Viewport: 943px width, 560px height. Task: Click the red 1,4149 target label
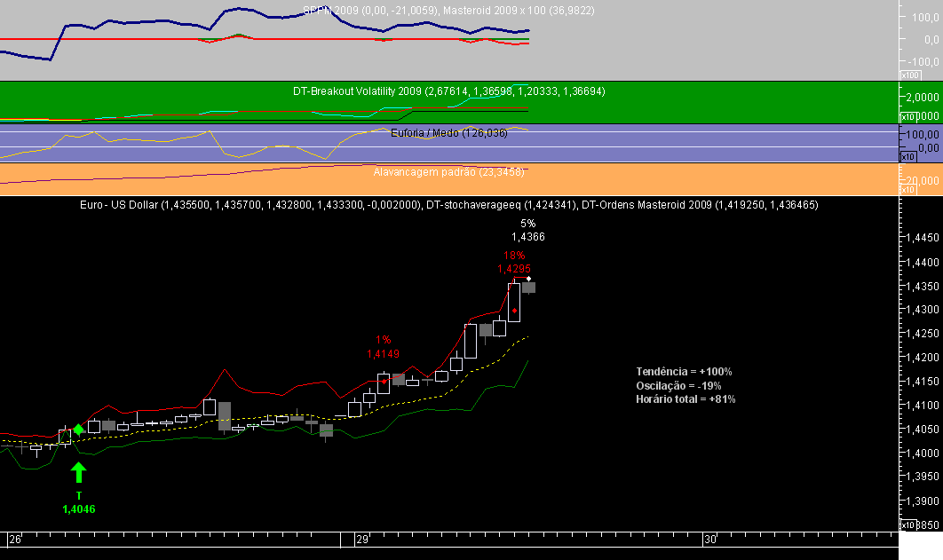click(x=383, y=354)
